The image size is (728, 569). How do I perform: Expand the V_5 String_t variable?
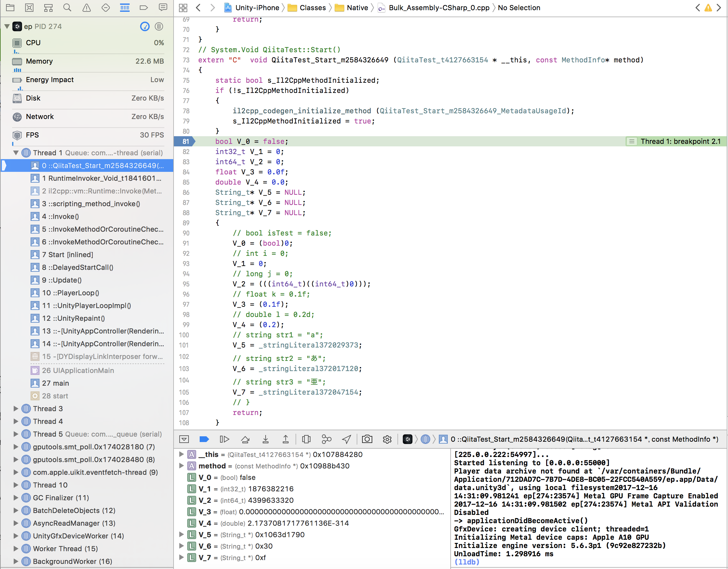click(x=181, y=534)
